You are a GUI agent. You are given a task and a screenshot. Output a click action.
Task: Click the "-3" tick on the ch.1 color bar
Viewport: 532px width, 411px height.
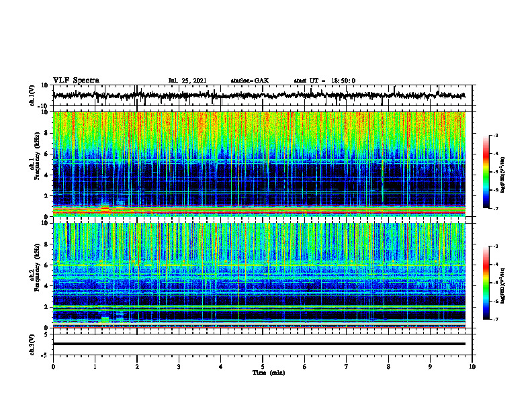(495, 135)
